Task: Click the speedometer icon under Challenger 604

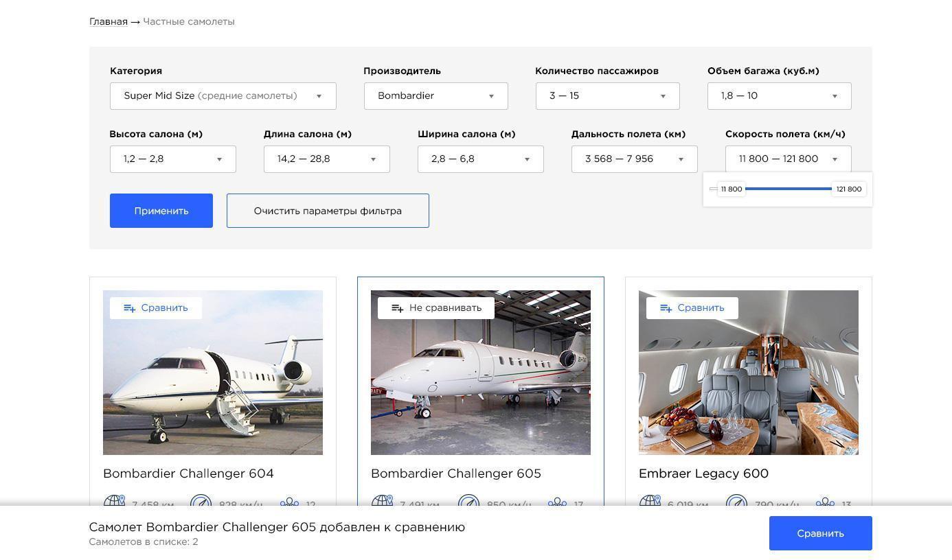Action: 201,502
